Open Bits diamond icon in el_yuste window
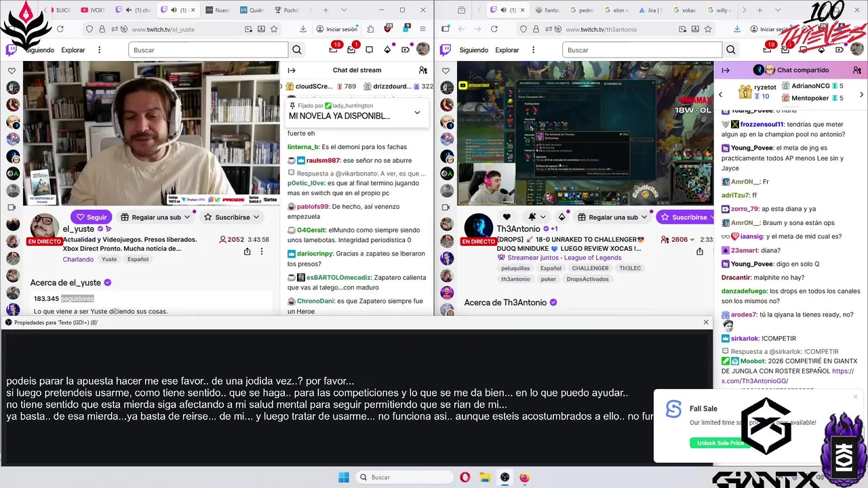The height and width of the screenshot is (488, 868). (387, 49)
